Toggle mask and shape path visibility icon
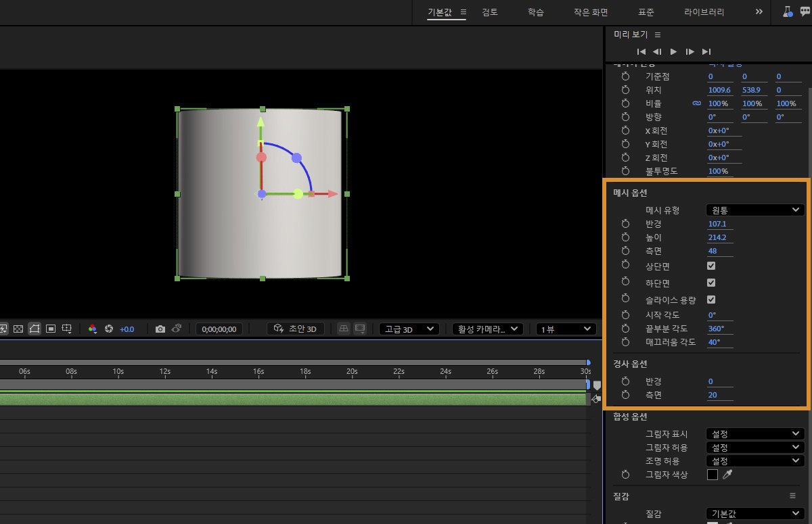 click(x=35, y=329)
